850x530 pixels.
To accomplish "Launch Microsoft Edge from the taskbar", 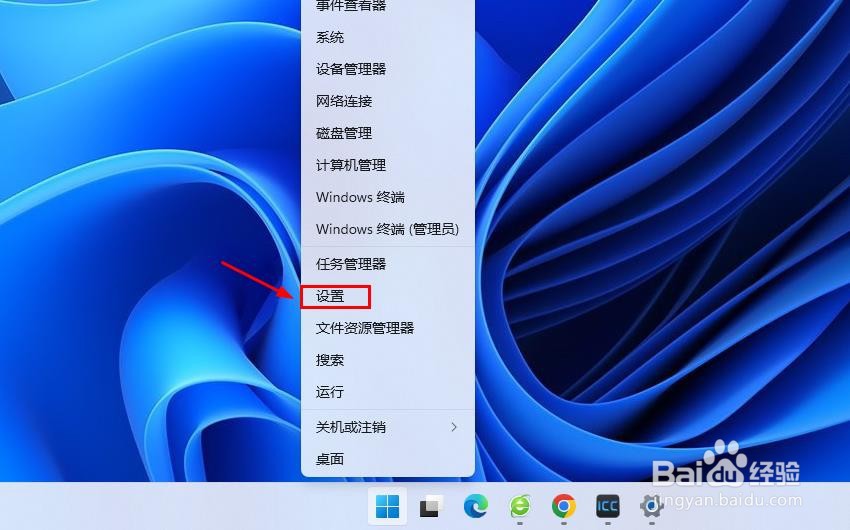I will pos(475,507).
